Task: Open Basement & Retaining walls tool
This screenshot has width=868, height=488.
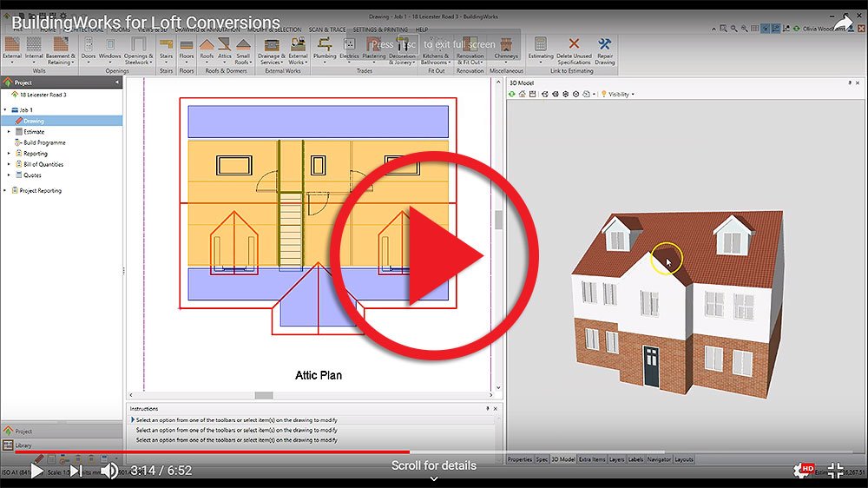Action: [61, 49]
